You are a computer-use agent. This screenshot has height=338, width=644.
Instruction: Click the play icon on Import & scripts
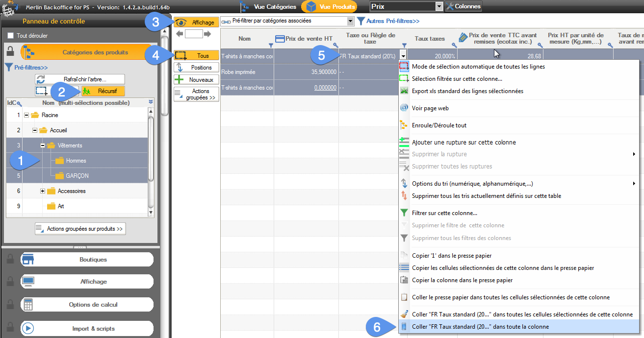click(28, 328)
